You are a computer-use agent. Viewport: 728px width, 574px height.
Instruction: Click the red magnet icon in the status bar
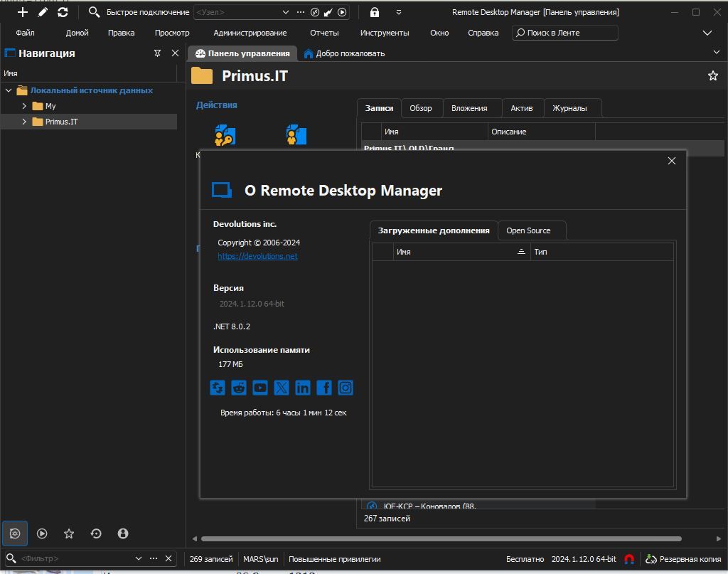(629, 559)
